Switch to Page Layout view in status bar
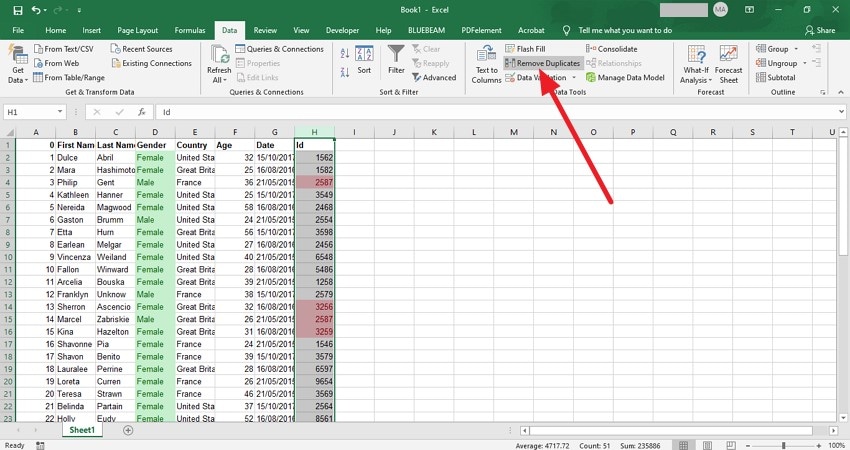The width and height of the screenshot is (850, 450). click(x=707, y=446)
